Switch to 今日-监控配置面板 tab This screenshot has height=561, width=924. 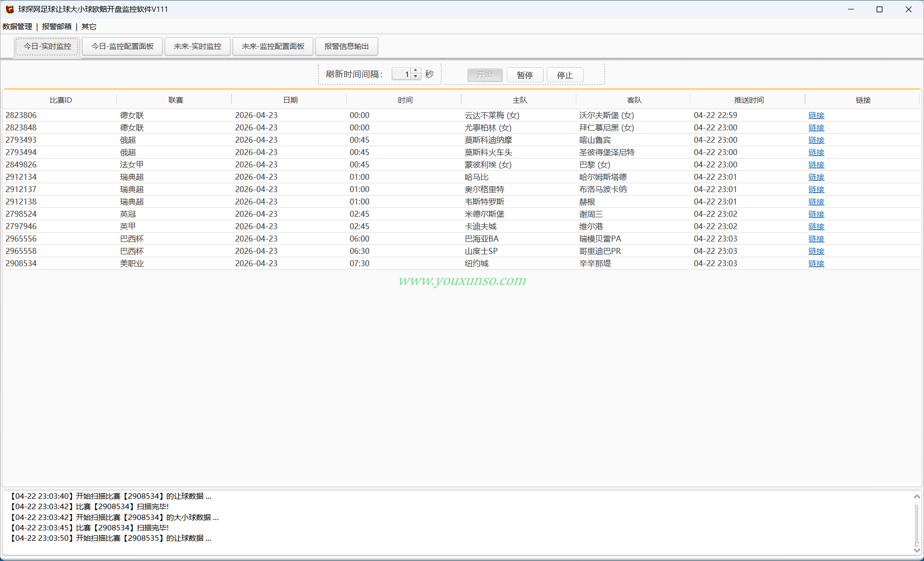[122, 46]
